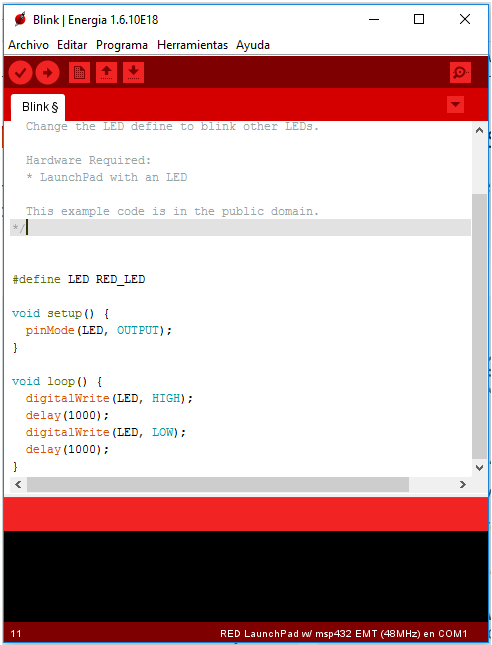Click the vertical scrollbar up arrow
Screen dimensions: 492x645
coord(479,130)
